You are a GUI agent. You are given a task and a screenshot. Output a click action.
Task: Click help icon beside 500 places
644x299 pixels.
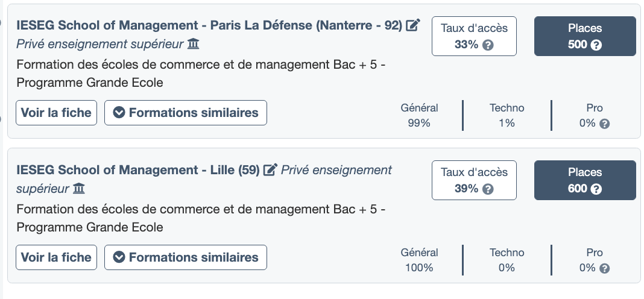(x=596, y=45)
